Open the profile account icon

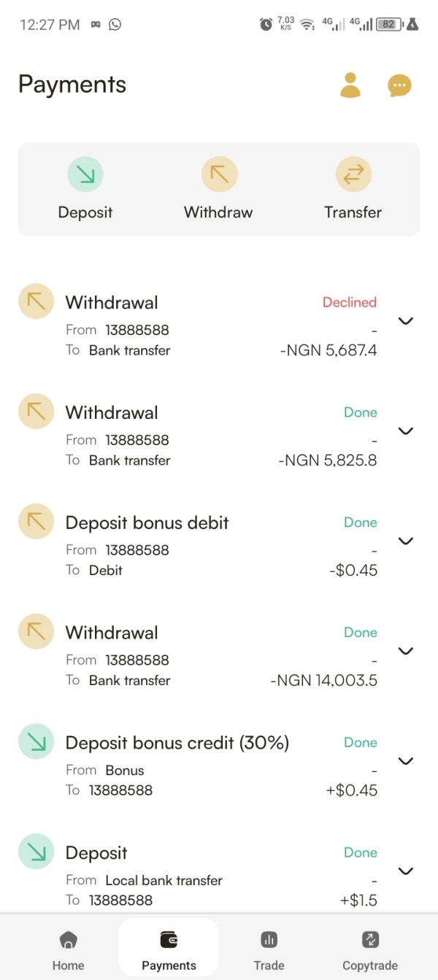pos(350,85)
